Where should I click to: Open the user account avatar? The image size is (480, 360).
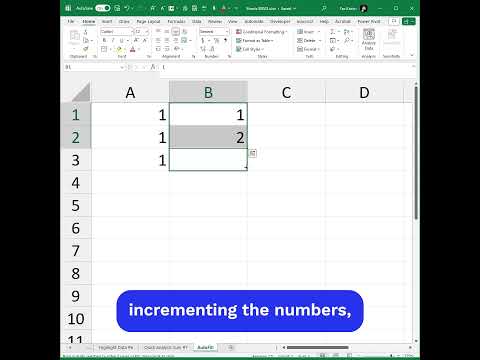[364, 8]
